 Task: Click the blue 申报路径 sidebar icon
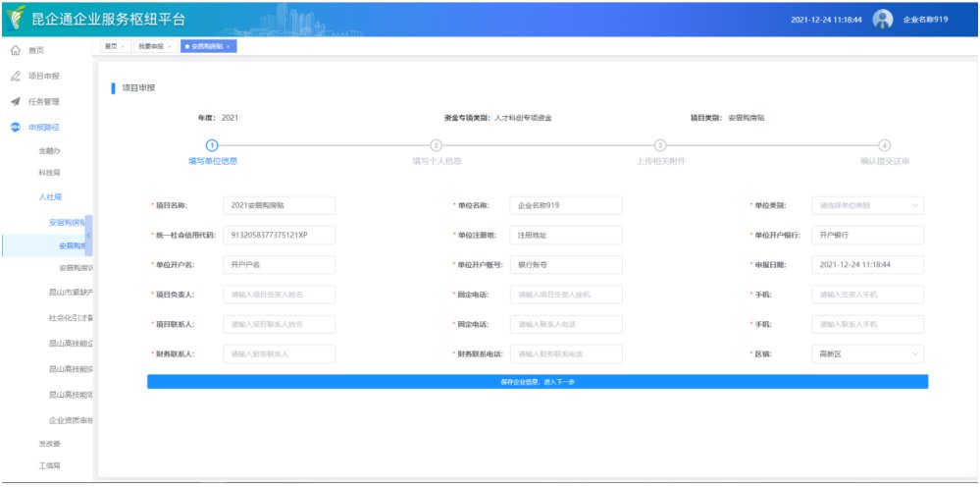pos(15,128)
